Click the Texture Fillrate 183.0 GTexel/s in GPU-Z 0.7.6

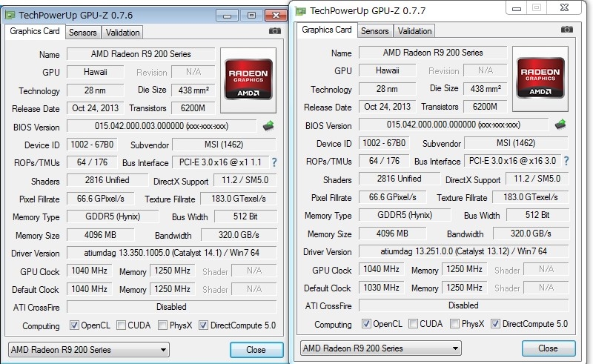pos(239,199)
